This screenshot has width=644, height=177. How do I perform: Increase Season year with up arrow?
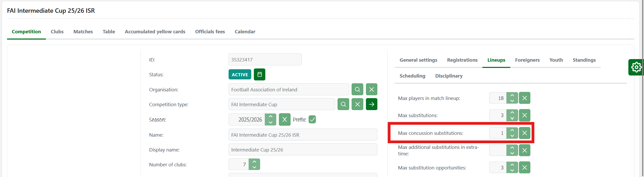click(271, 117)
